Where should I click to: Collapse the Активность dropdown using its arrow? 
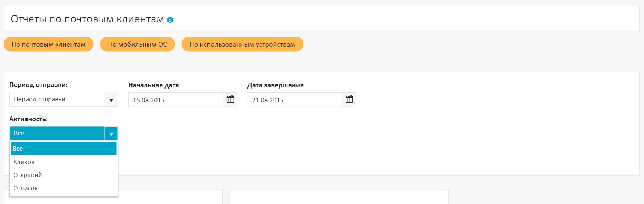coord(111,134)
